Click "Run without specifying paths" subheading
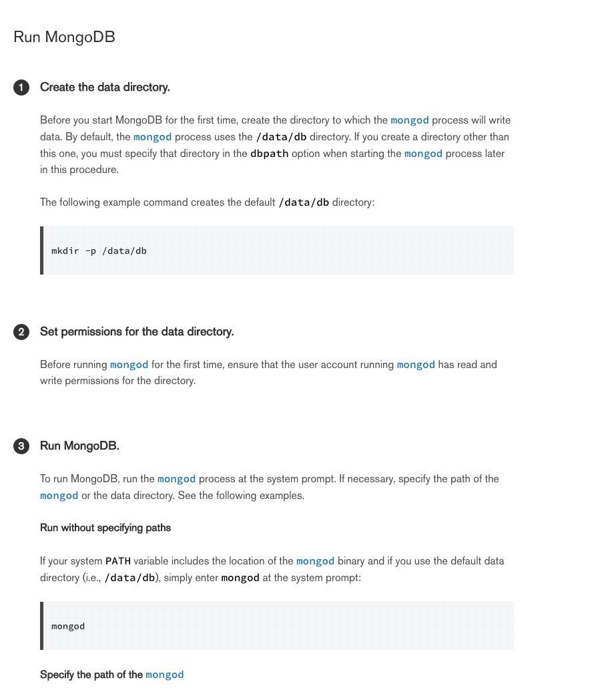This screenshot has height=700, width=610. tap(105, 528)
